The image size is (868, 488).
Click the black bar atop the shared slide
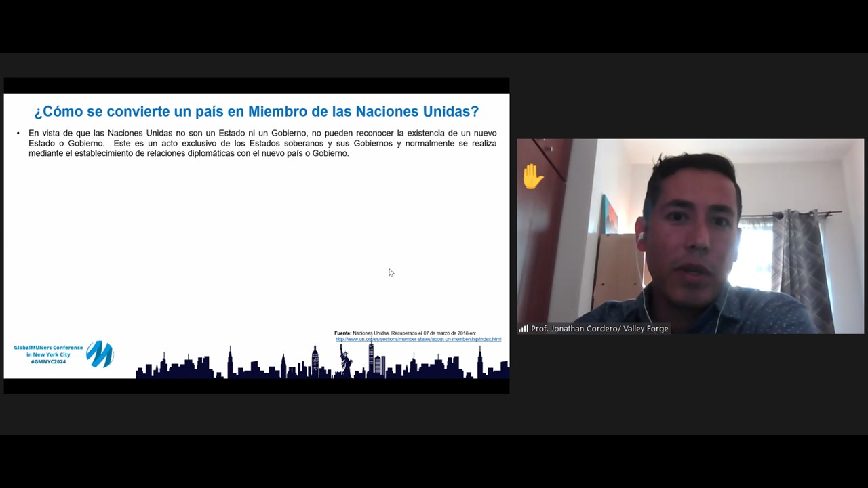[256, 85]
